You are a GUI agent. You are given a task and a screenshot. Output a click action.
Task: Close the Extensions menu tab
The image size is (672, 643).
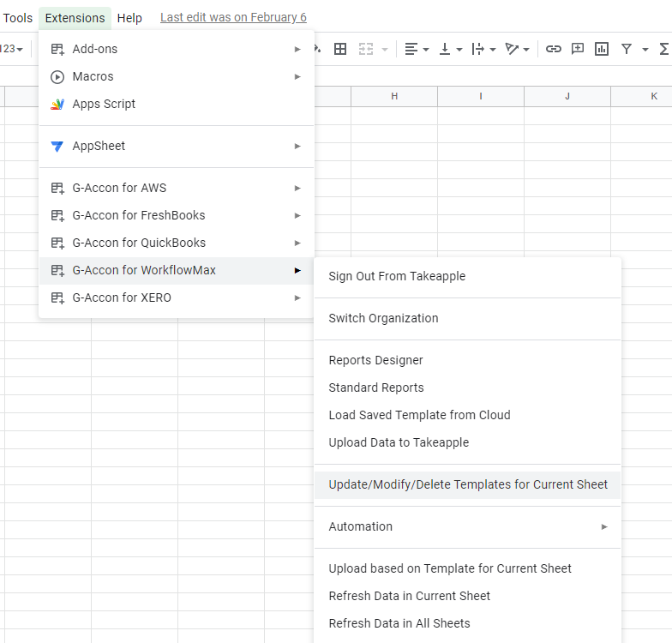click(x=75, y=18)
